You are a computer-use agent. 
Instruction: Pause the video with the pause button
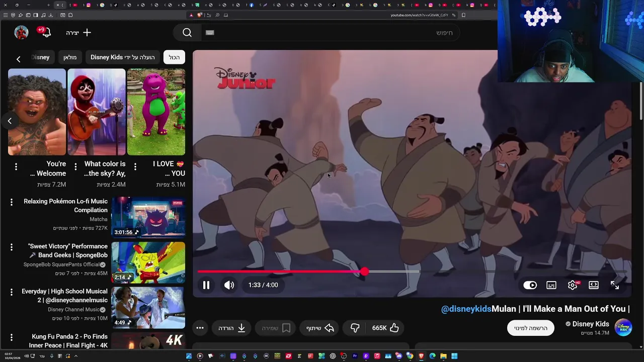(x=206, y=285)
